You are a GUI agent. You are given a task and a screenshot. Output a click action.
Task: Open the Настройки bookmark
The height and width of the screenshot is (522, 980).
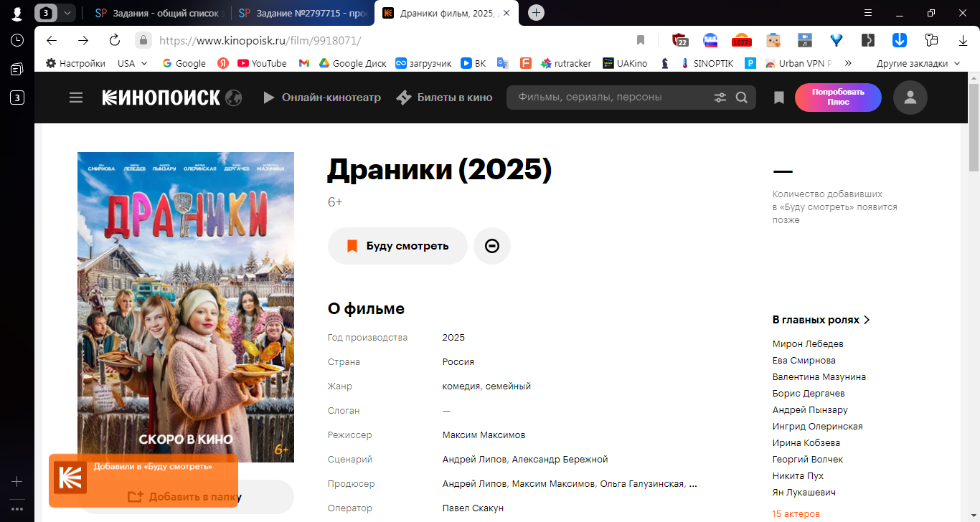tap(75, 63)
